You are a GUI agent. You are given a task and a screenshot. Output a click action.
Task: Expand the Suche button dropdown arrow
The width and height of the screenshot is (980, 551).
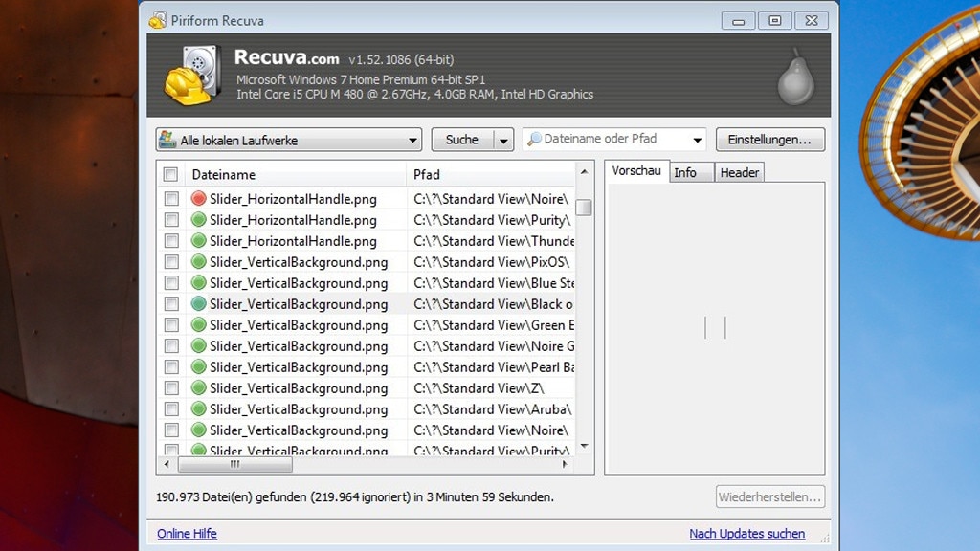[503, 140]
